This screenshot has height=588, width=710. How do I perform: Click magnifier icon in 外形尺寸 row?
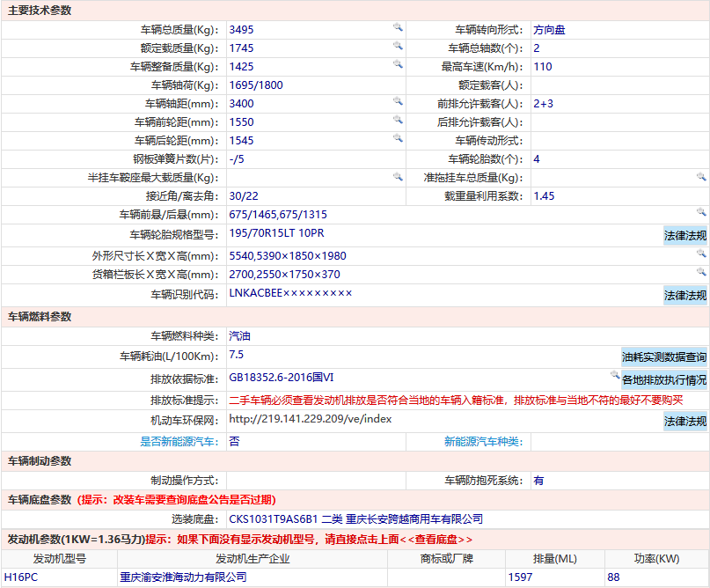click(701, 254)
